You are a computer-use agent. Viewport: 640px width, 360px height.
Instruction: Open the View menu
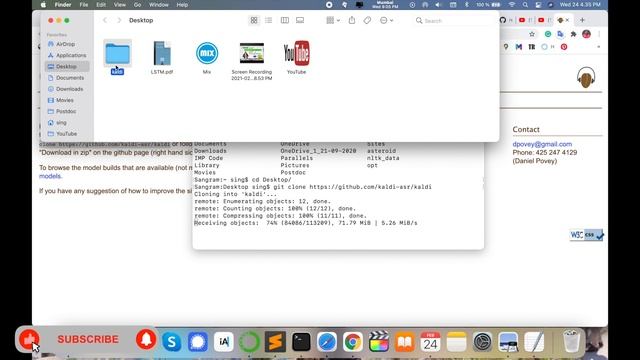(x=120, y=5)
